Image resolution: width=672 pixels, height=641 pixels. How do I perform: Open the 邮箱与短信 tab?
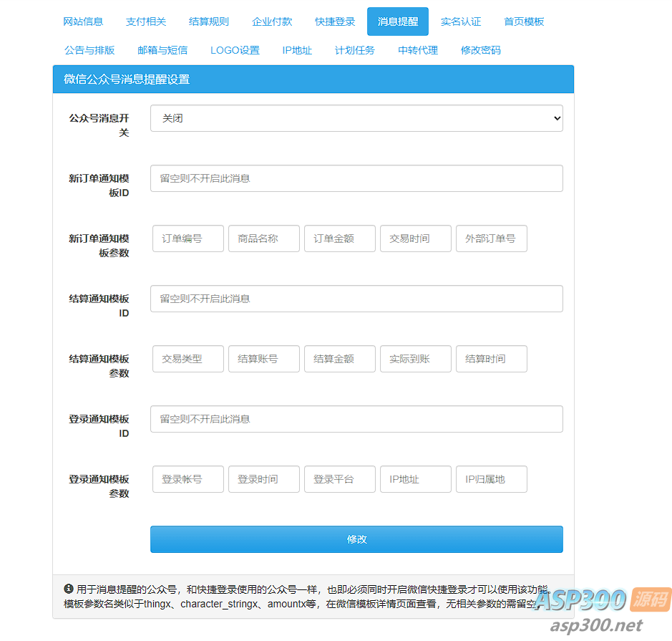[162, 50]
